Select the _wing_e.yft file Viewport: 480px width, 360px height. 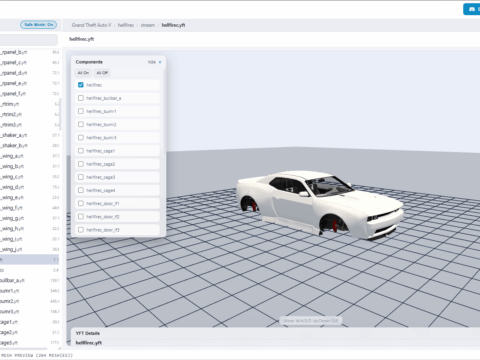[29, 197]
